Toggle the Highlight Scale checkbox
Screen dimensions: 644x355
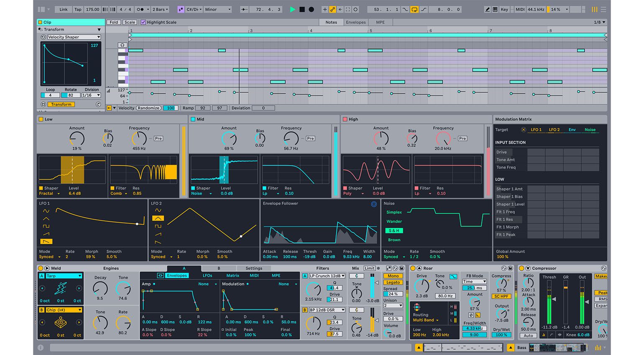143,22
